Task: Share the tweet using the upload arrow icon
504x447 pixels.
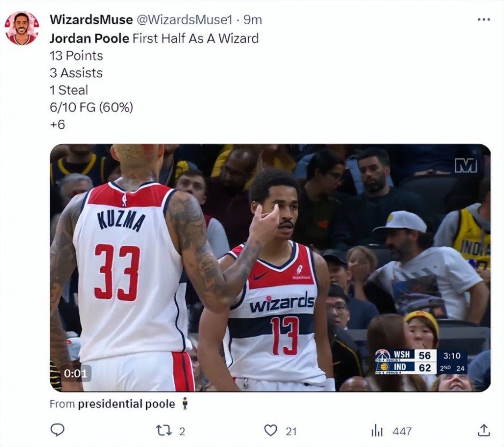Action: point(484,430)
